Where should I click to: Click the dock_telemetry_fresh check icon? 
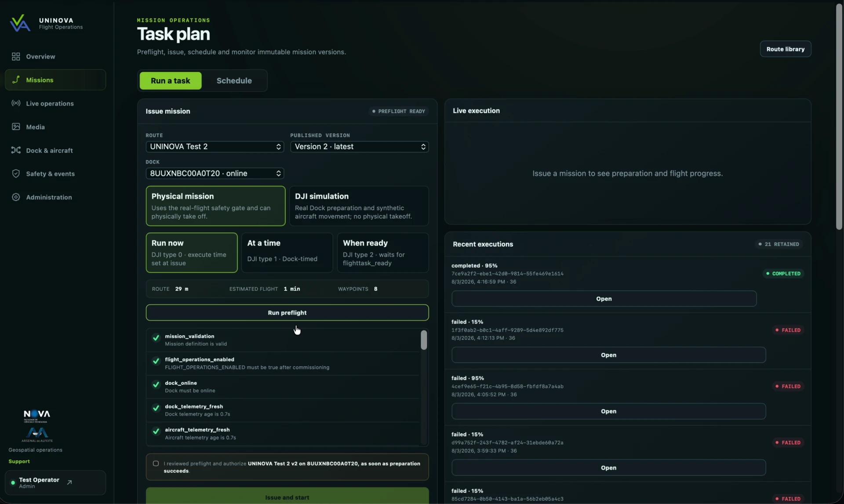point(156,408)
